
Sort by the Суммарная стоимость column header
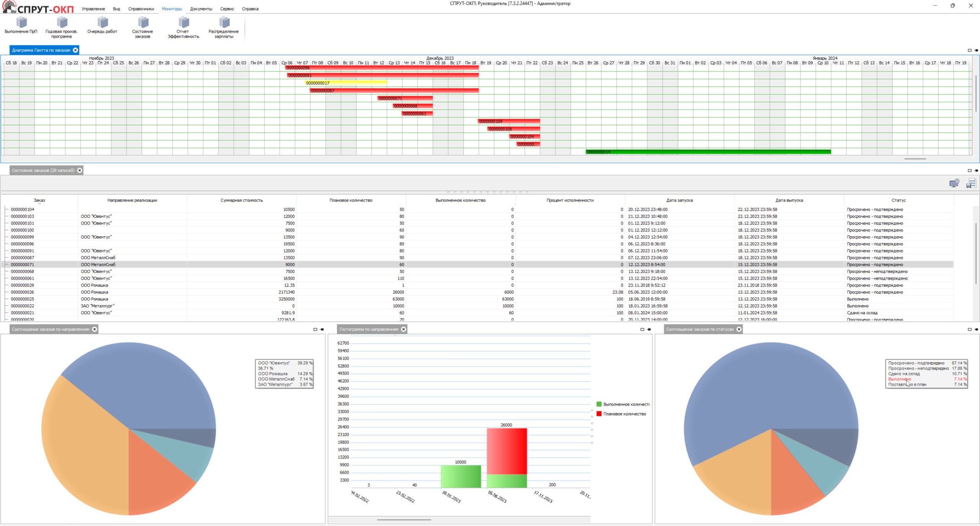click(x=242, y=200)
